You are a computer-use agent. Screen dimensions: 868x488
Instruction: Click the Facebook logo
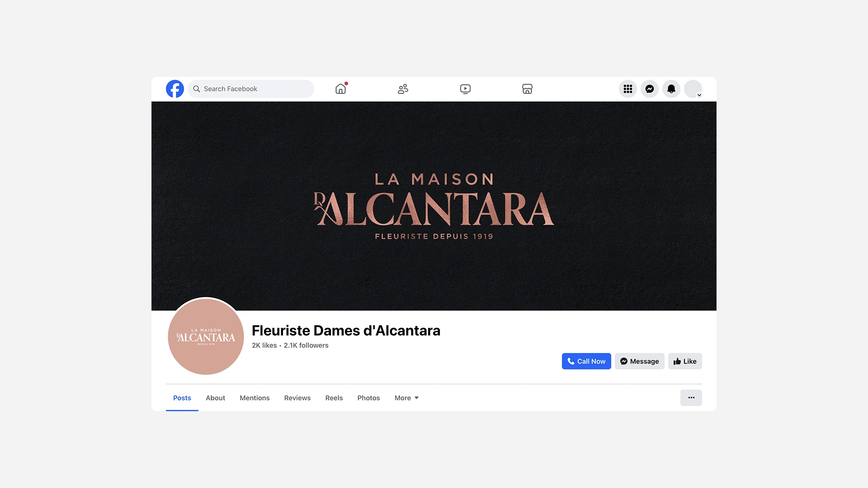175,89
